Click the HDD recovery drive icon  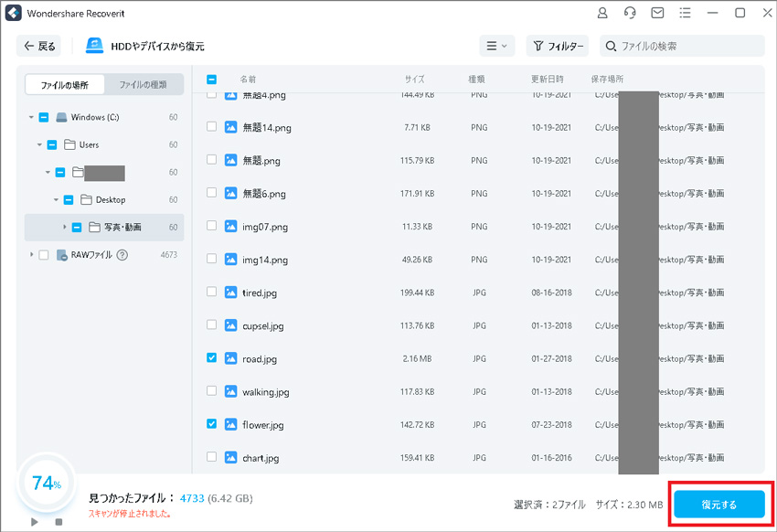point(95,46)
